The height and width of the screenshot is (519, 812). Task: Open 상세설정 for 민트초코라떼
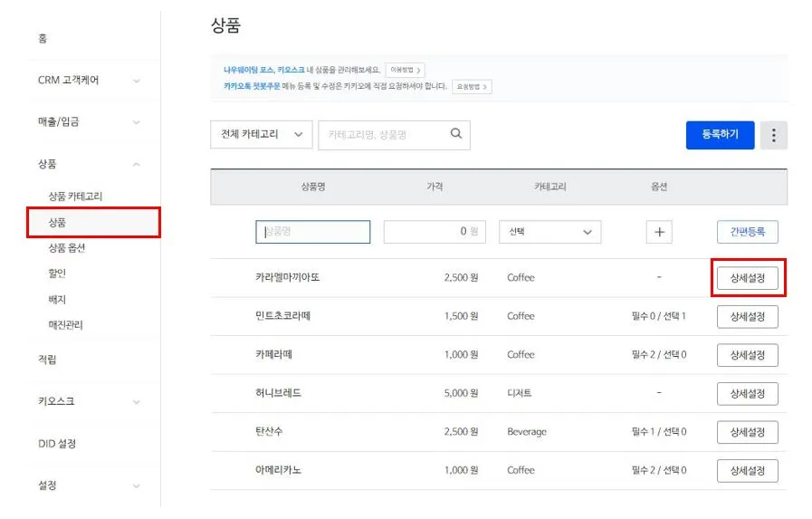(747, 316)
